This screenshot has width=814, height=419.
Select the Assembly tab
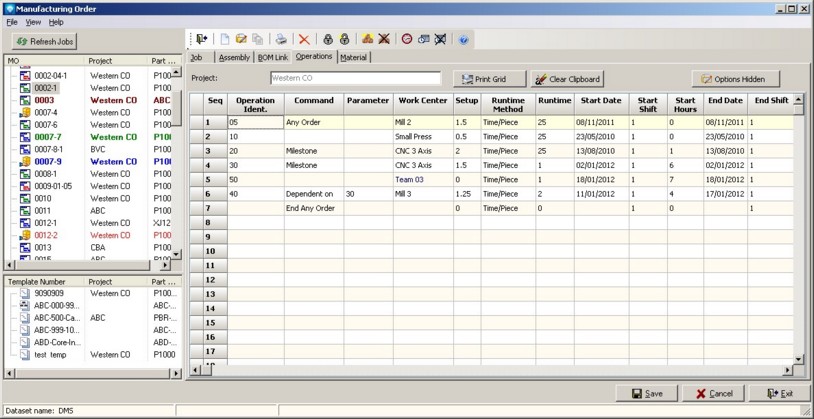tap(234, 57)
